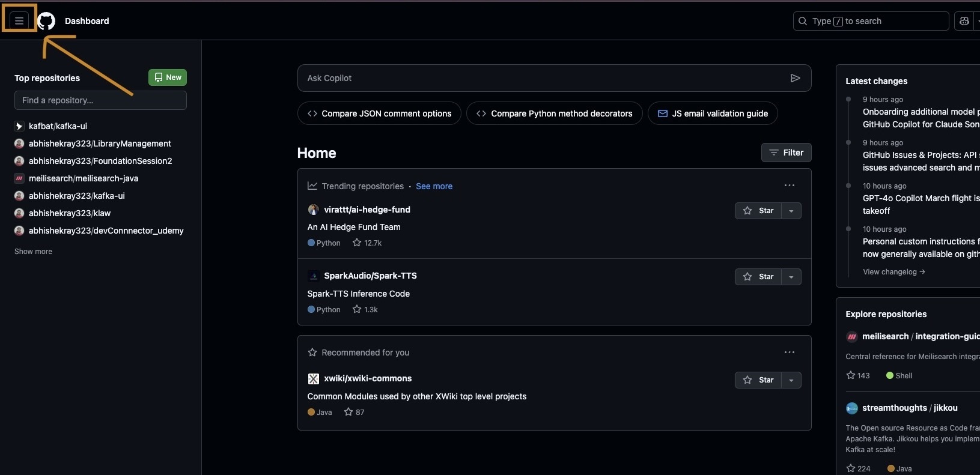Open abhishekray323/LibraryManagement repository

click(x=100, y=144)
